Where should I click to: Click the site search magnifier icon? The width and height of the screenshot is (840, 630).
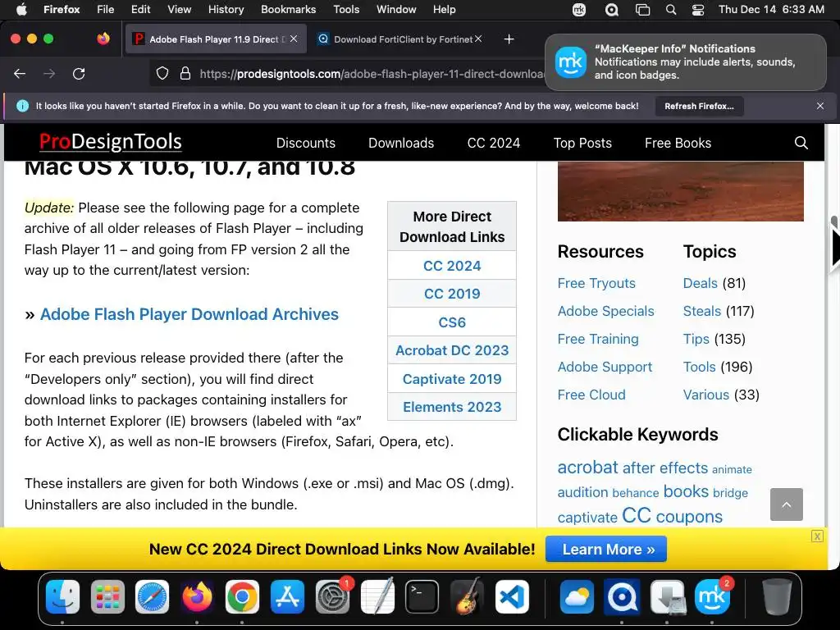[801, 143]
